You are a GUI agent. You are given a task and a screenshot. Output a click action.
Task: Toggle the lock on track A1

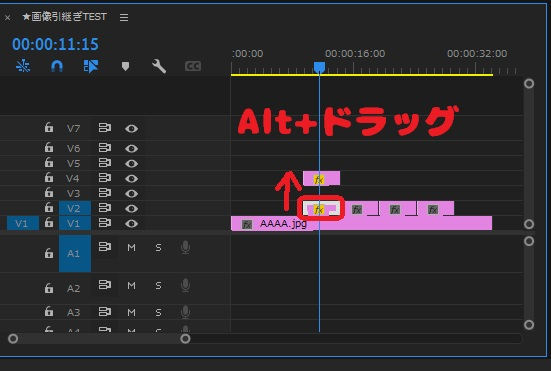(49, 253)
